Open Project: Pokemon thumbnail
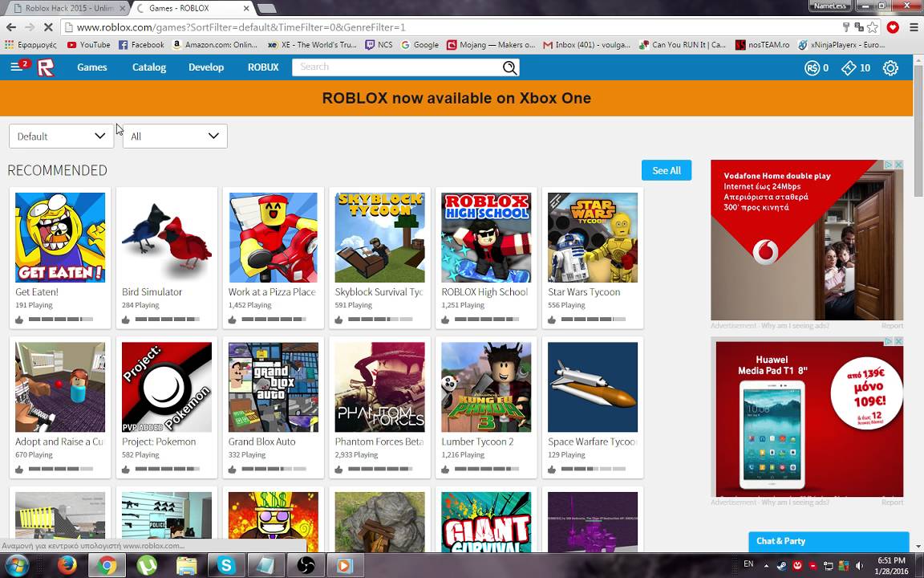 (x=167, y=388)
